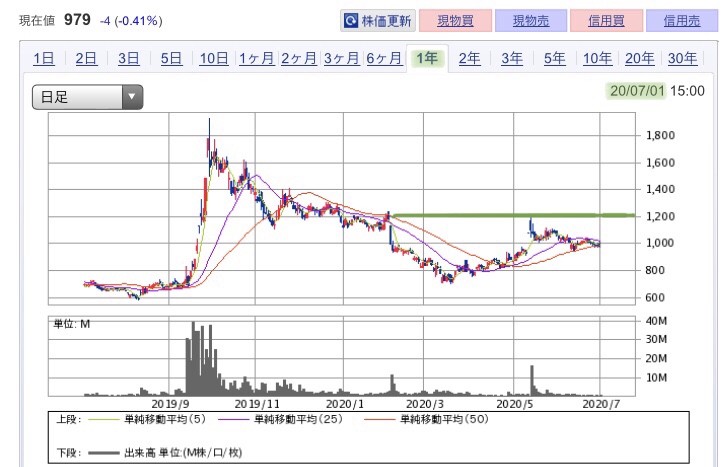Screen dimensions: 727x467
Task: Click the 20/07/01 date label
Action: coord(637,91)
